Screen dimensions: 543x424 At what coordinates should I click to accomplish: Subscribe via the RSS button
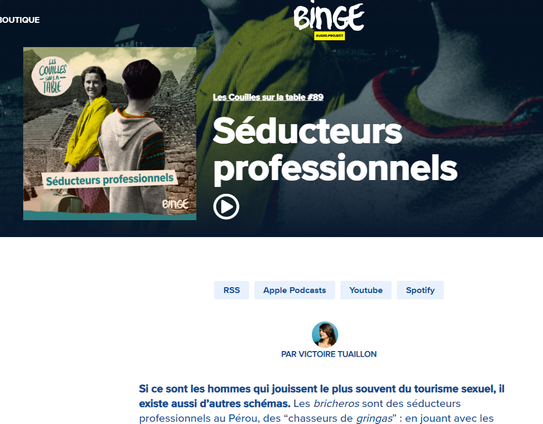point(231,290)
